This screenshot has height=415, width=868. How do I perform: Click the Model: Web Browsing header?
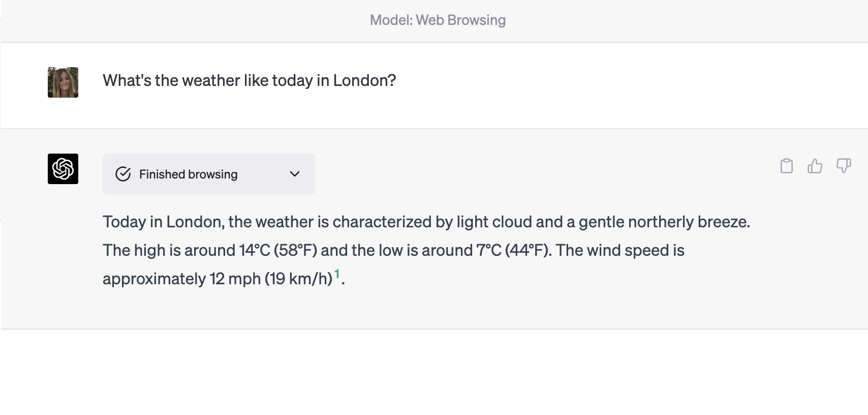click(438, 20)
